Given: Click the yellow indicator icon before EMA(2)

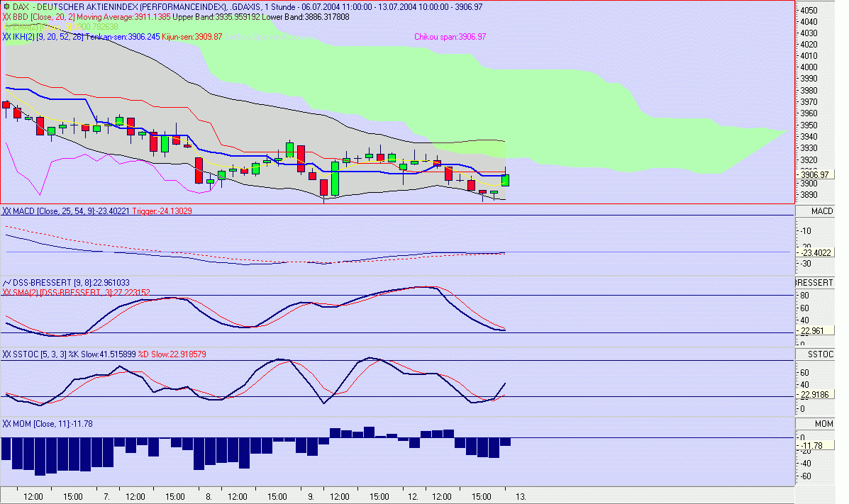Looking at the screenshot, I should coord(6,26).
